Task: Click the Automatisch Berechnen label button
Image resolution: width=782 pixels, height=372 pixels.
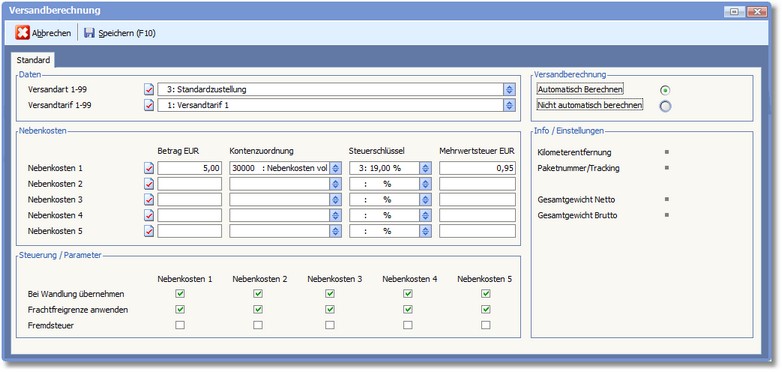Action: pyautogui.click(x=581, y=90)
